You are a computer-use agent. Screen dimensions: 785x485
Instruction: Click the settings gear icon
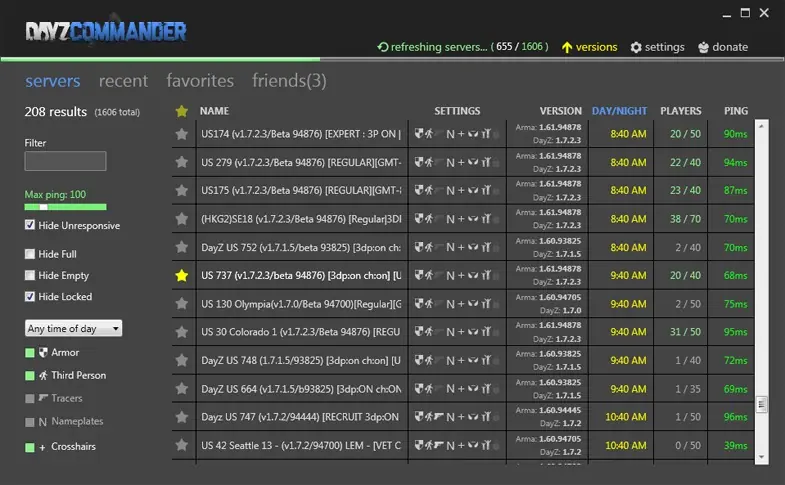pyautogui.click(x=636, y=47)
